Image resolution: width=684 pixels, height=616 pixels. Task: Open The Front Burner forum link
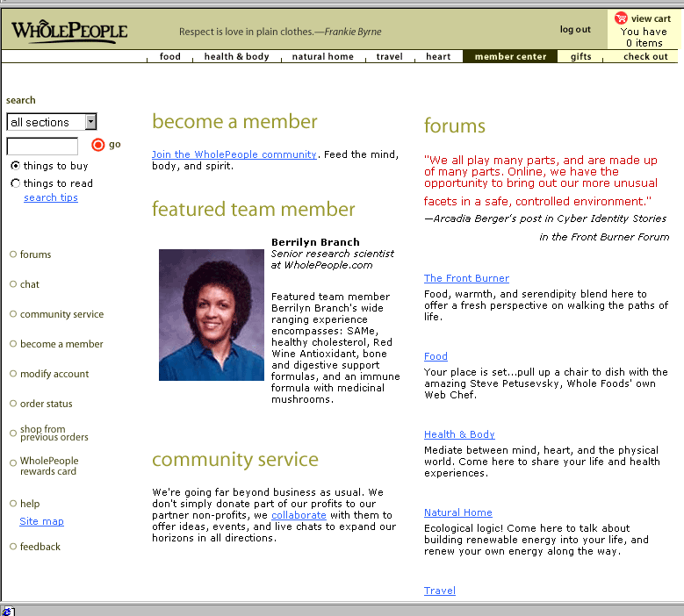[x=466, y=278]
